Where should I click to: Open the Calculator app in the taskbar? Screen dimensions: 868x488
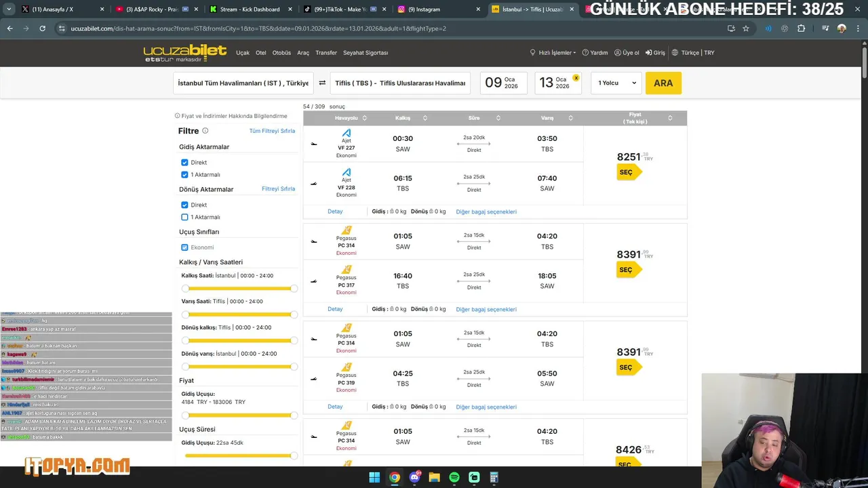coord(494,477)
